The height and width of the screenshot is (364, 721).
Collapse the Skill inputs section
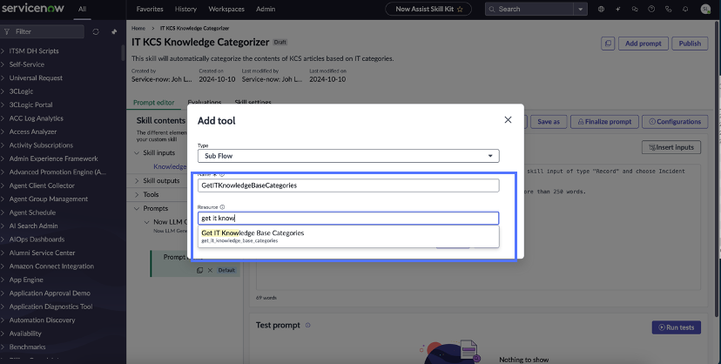pyautogui.click(x=137, y=153)
